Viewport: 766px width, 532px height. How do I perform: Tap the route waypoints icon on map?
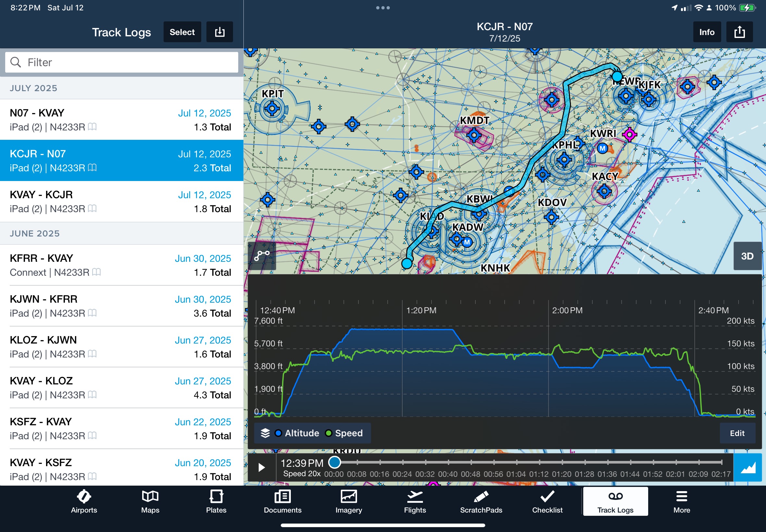(262, 256)
